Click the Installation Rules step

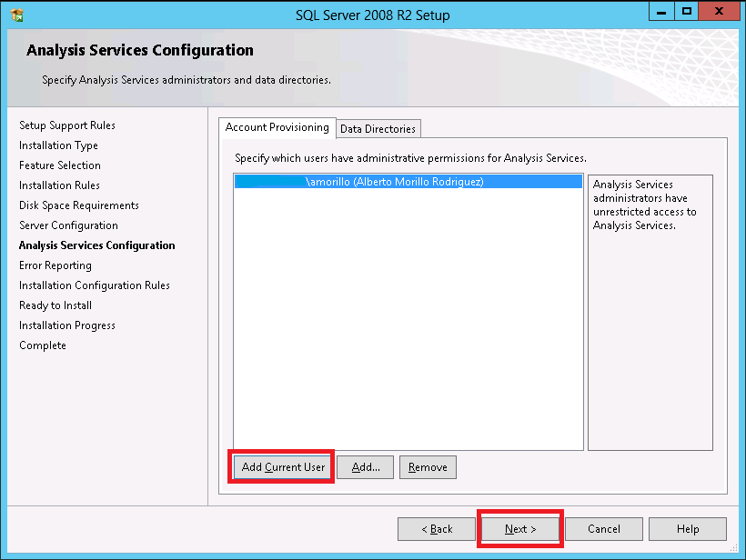(x=59, y=185)
